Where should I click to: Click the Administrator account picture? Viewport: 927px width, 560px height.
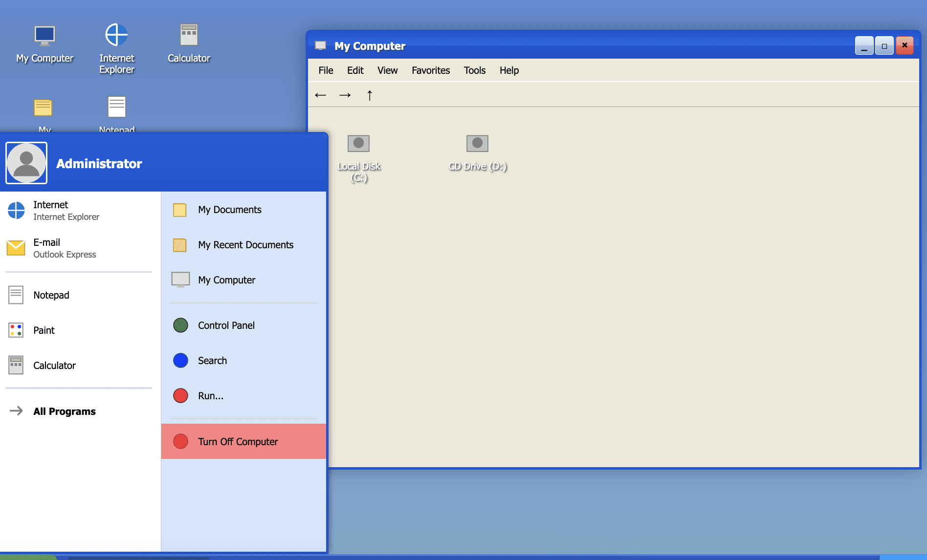coord(26,163)
